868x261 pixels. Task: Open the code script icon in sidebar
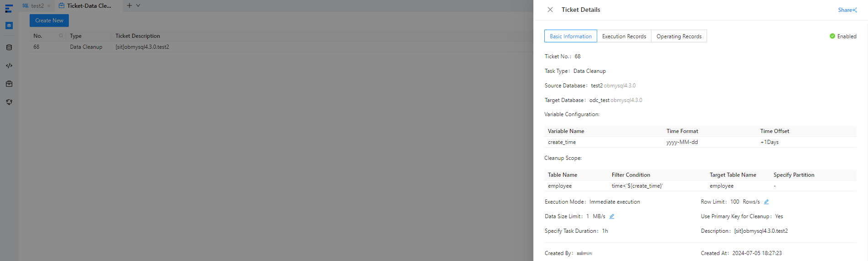(9, 66)
